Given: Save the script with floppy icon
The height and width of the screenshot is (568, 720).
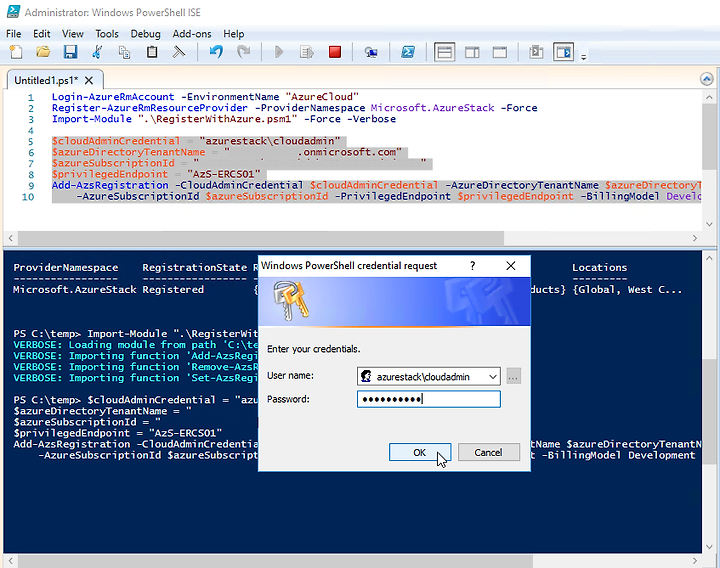Looking at the screenshot, I should (70, 52).
